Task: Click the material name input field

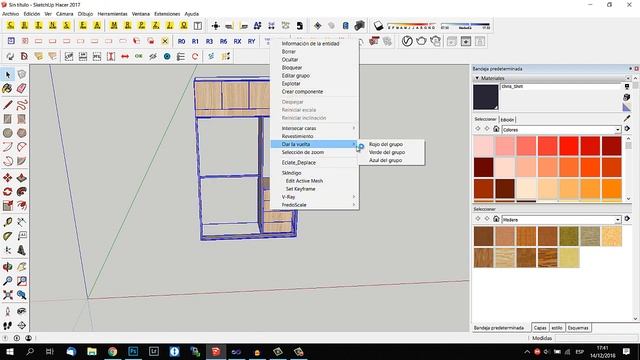Action: (x=560, y=87)
